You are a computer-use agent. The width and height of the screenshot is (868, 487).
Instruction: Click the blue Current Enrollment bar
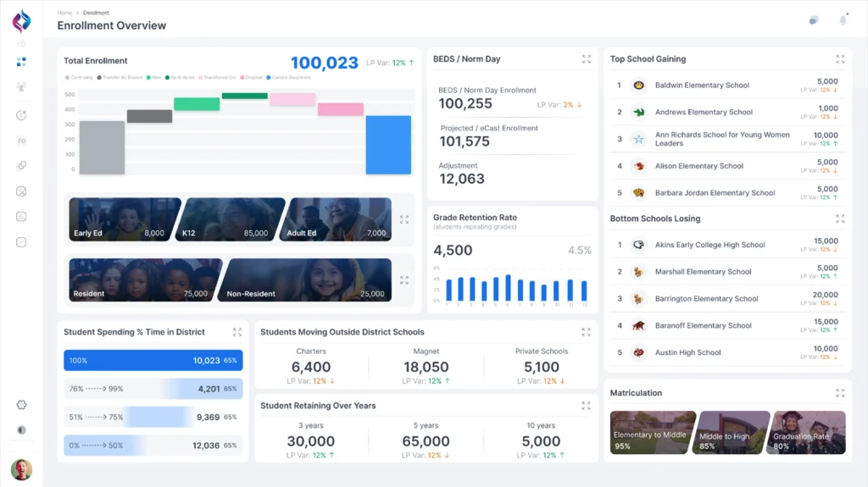pyautogui.click(x=388, y=145)
